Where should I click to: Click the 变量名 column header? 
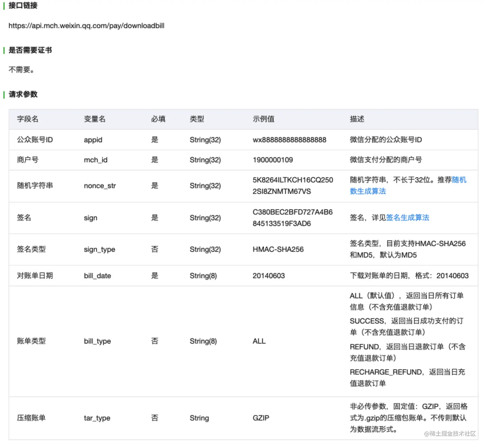[x=94, y=119]
